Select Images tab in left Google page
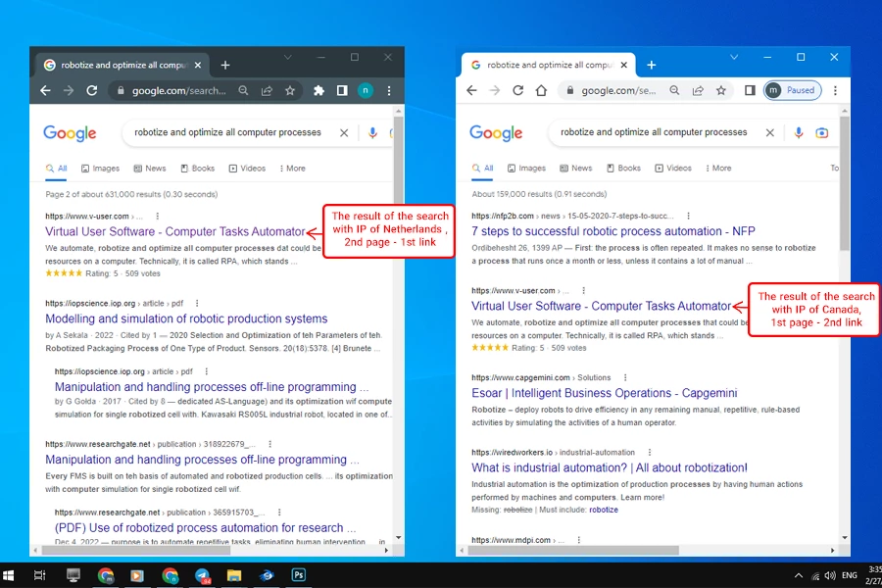 (x=100, y=169)
